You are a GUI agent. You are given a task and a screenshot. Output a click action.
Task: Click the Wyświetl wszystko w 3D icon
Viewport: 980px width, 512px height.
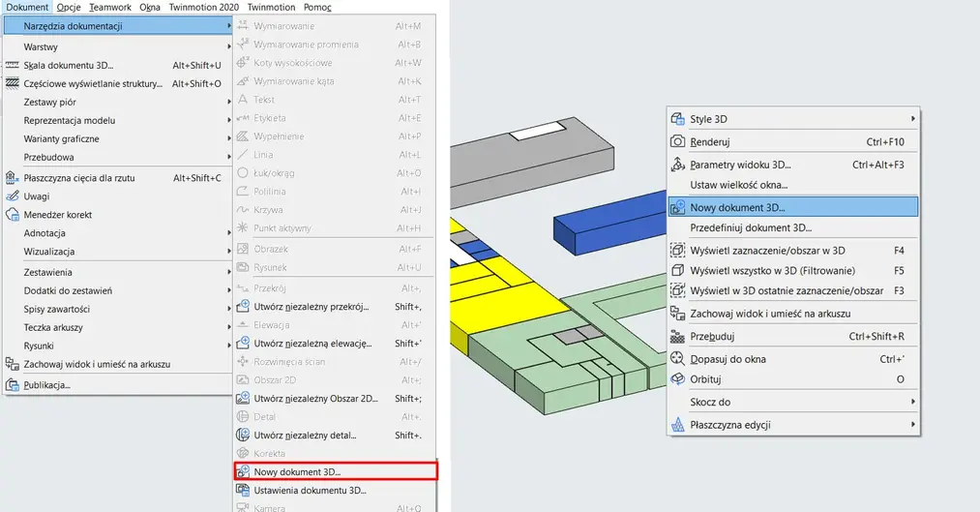click(x=677, y=271)
